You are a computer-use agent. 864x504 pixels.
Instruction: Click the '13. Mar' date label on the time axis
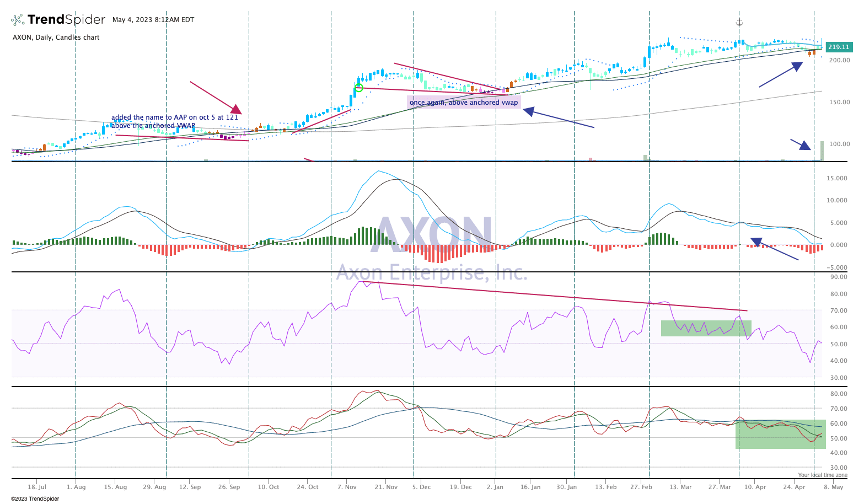pos(680,487)
